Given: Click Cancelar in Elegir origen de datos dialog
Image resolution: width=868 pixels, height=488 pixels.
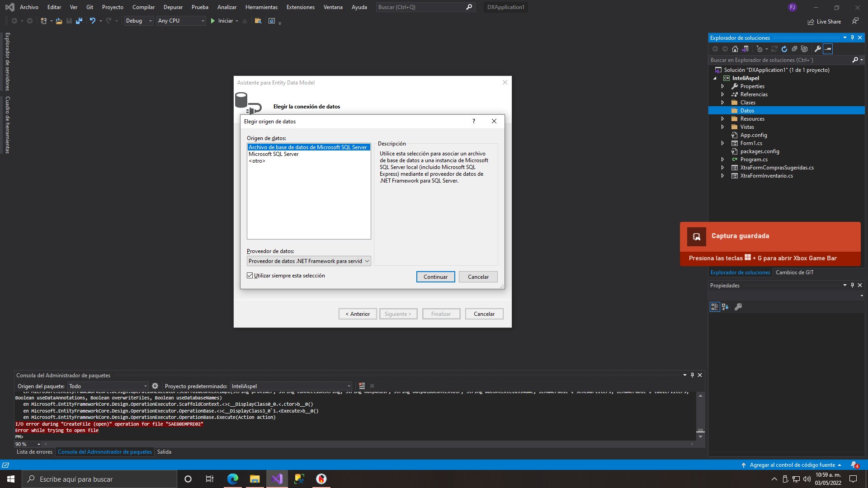Looking at the screenshot, I should coord(478,277).
